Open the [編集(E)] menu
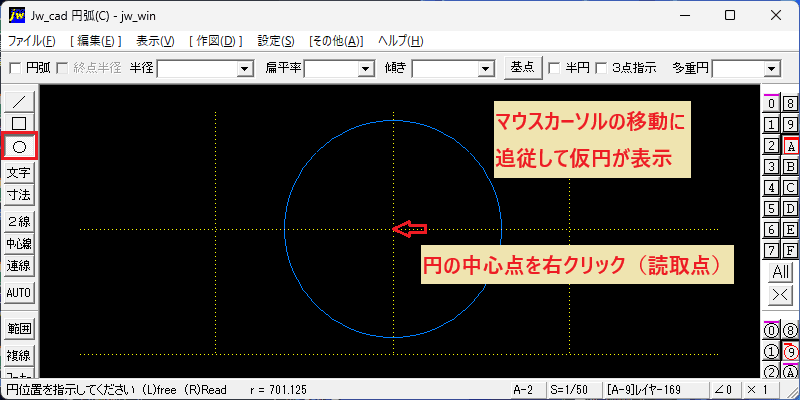This screenshot has height=400, width=800. [95, 41]
